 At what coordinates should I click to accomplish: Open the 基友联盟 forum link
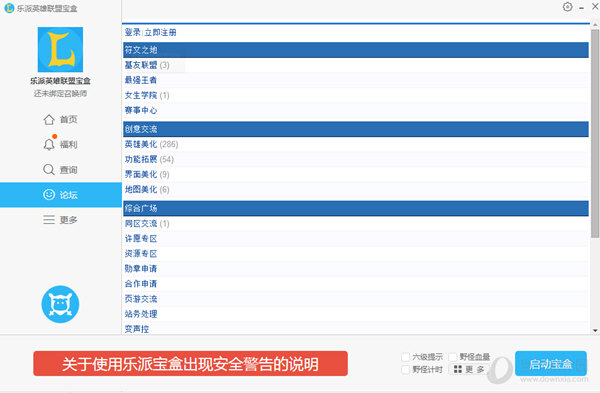[141, 65]
